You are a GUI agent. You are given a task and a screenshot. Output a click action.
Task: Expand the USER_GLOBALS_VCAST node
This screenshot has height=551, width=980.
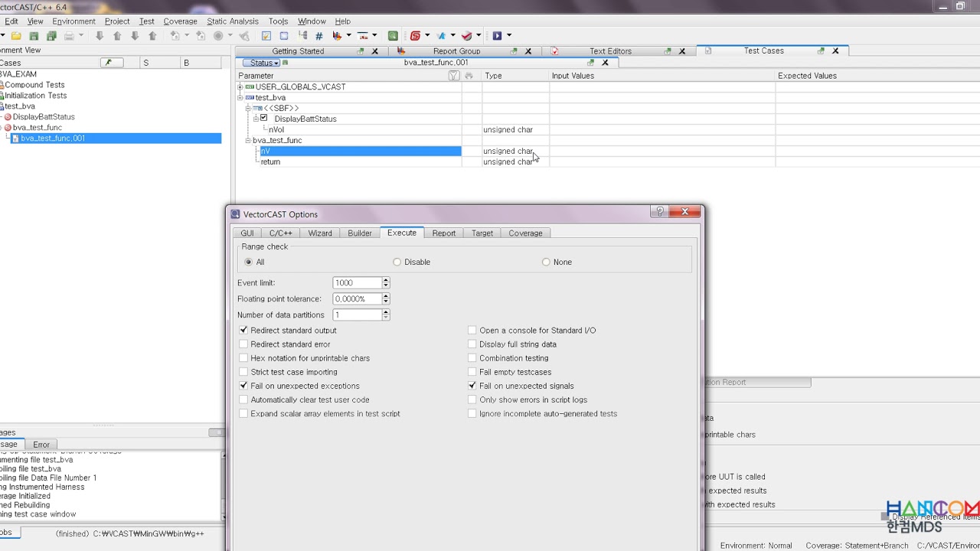[240, 86]
